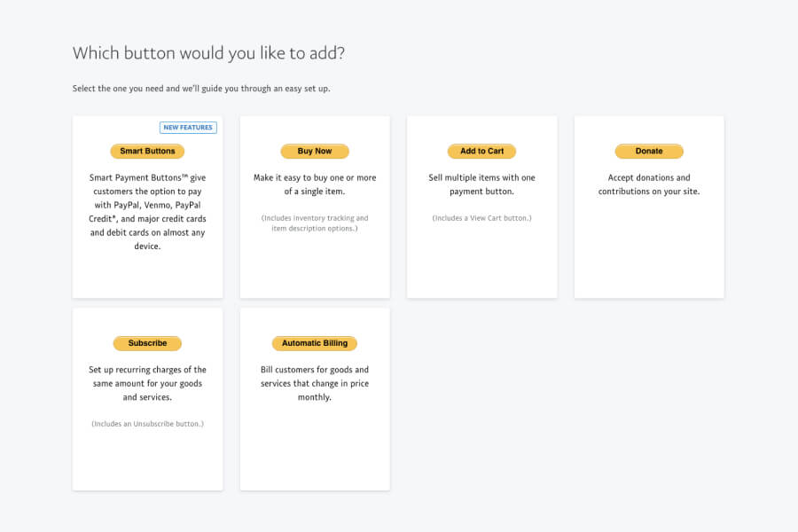The image size is (798, 532).
Task: Pick the yellow Donate button
Action: pyautogui.click(x=649, y=152)
